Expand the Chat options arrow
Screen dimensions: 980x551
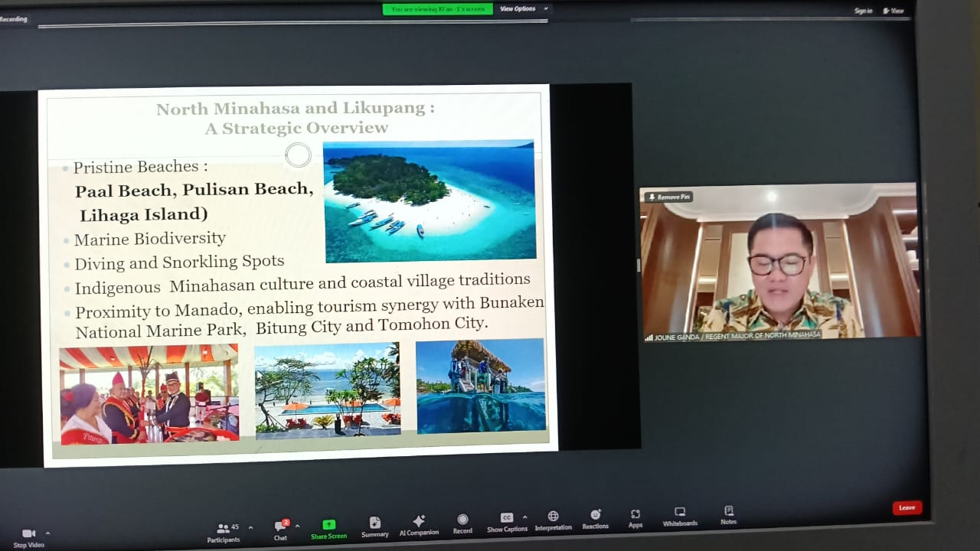tap(297, 527)
